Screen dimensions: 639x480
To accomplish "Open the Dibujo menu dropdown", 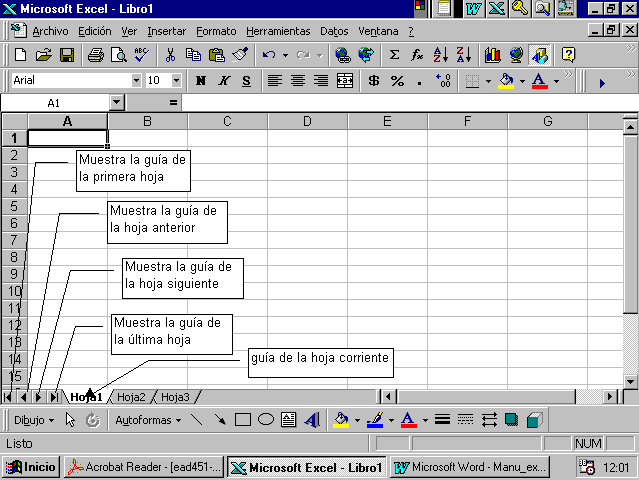I will 34,420.
